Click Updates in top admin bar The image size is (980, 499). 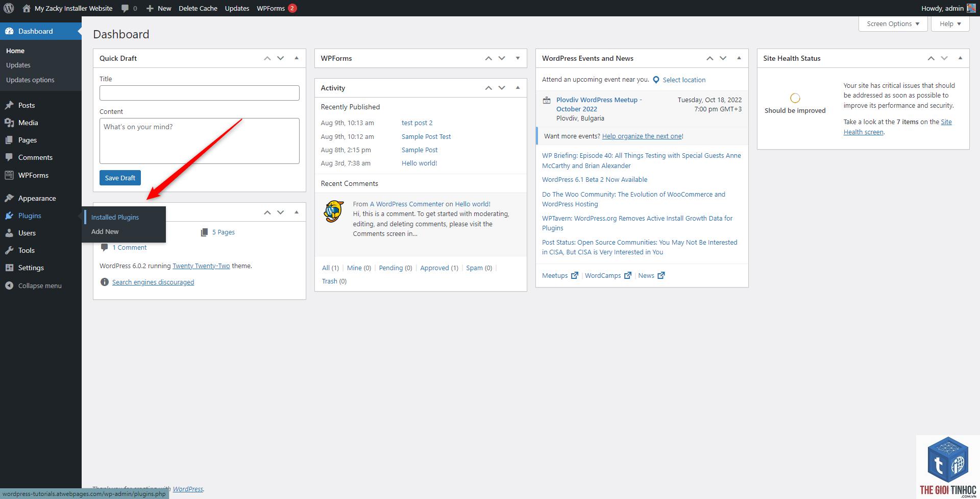[237, 8]
